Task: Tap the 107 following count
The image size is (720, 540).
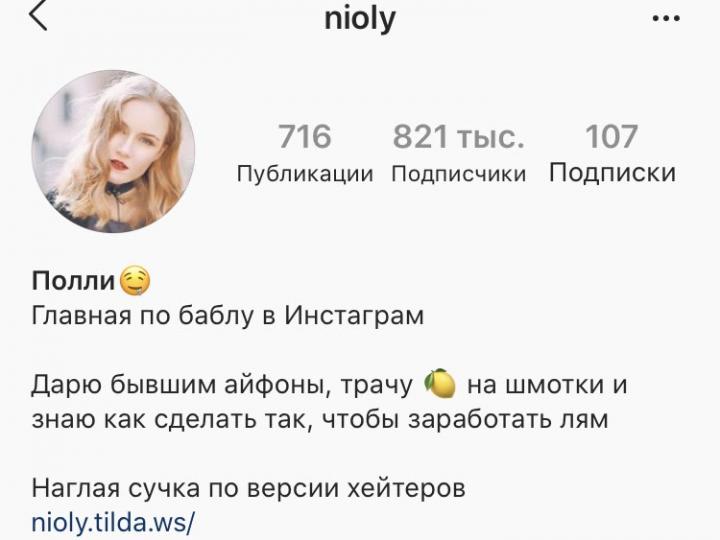Action: [611, 136]
